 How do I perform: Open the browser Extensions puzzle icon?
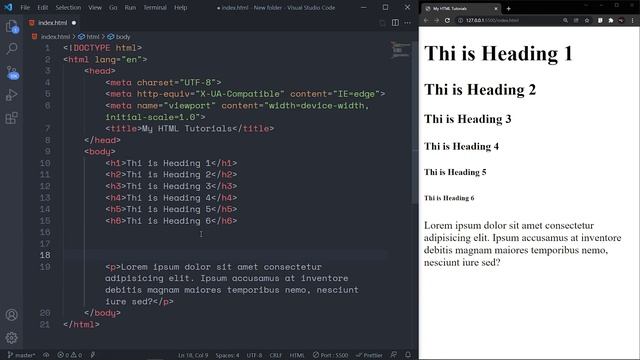tap(611, 20)
